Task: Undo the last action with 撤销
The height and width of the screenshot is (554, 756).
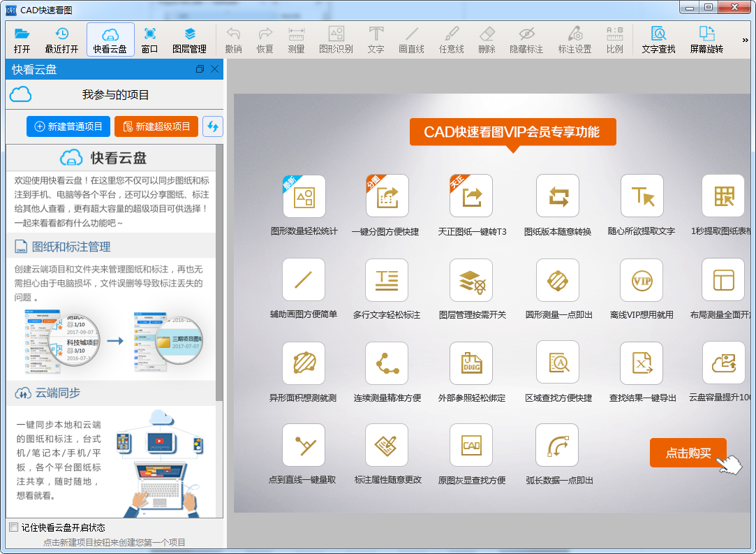Action: (x=233, y=39)
